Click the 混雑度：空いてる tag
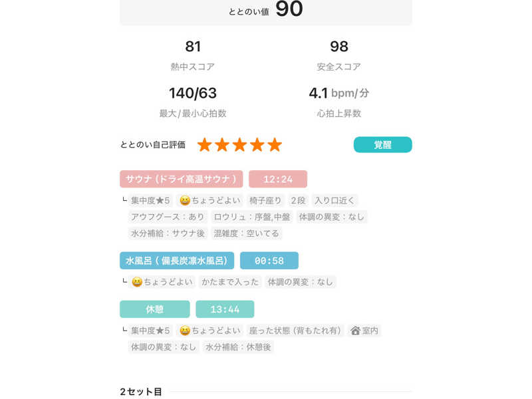Screen dimensions: 532x399 point(246,233)
